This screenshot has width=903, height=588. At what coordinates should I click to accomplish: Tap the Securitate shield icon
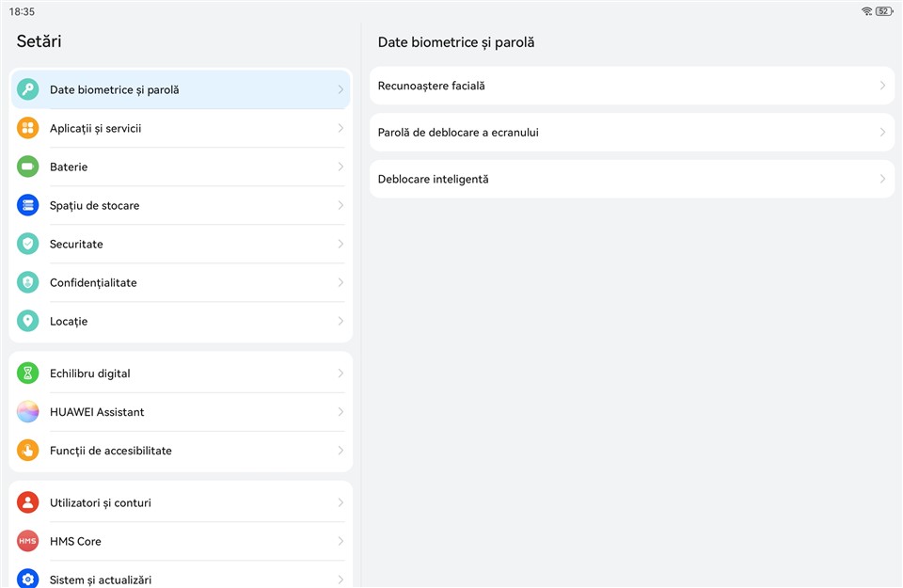28,244
